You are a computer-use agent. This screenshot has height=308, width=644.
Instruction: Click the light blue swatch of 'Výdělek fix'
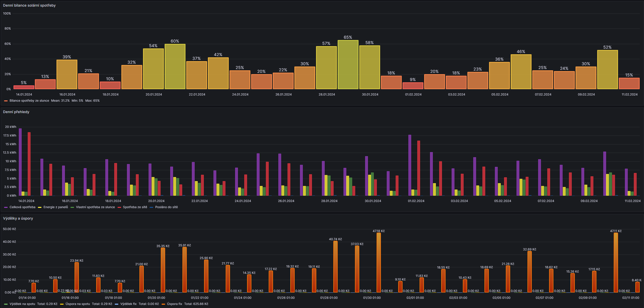click(x=117, y=304)
